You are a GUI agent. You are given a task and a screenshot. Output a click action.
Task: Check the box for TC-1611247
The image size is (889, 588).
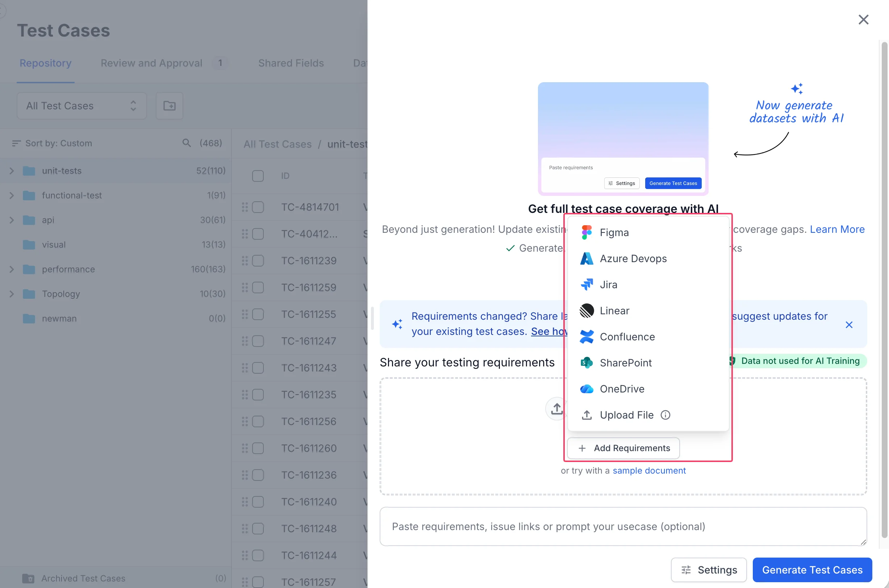pyautogui.click(x=258, y=341)
